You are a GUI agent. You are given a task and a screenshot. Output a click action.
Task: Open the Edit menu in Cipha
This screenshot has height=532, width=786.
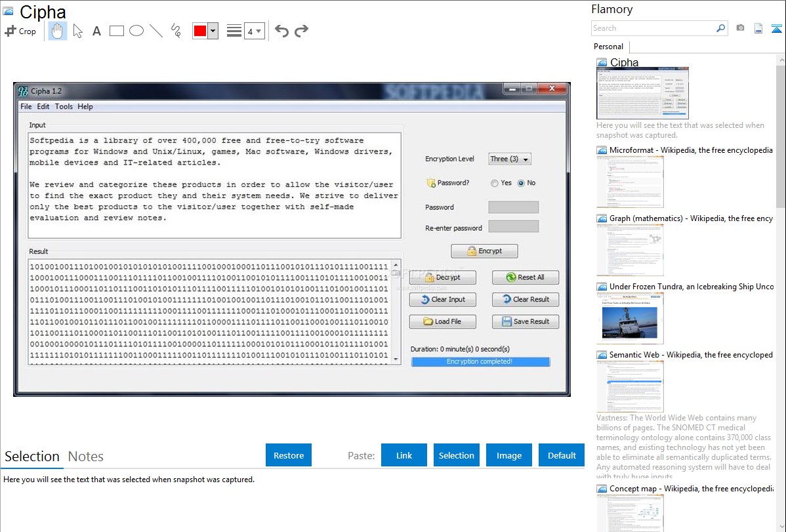point(43,106)
